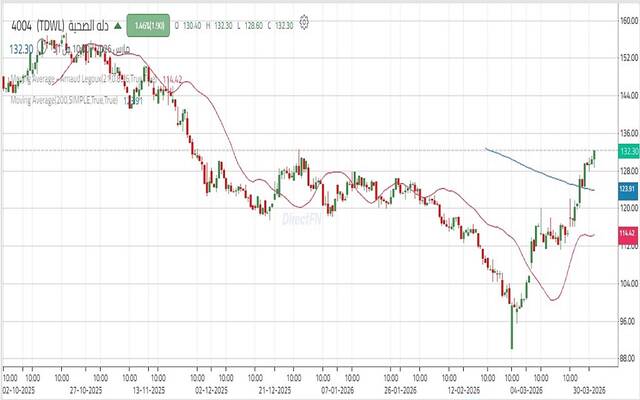Click the 104.00 level on price axis

click(628, 282)
